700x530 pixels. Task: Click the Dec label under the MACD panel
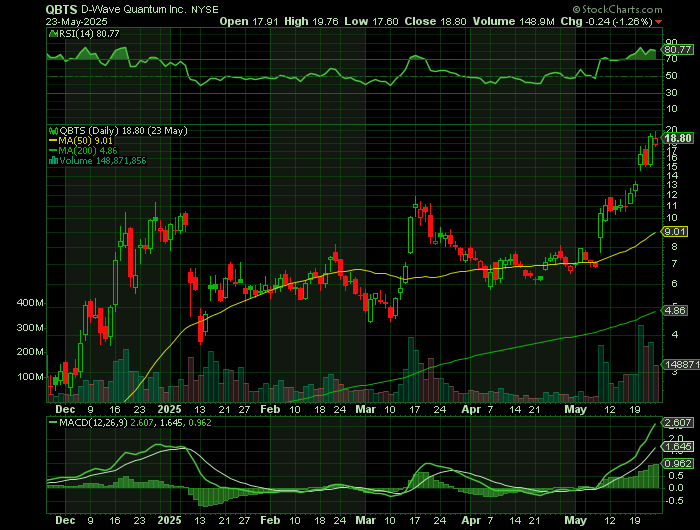point(65,520)
